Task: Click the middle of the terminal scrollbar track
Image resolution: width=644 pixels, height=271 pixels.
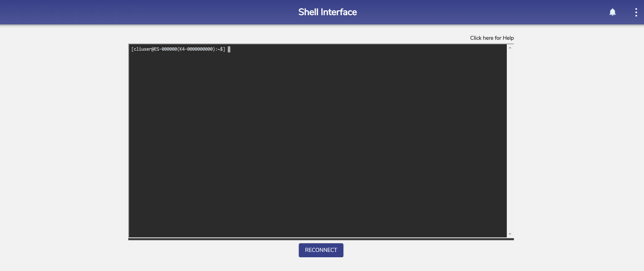Action: tap(510, 141)
